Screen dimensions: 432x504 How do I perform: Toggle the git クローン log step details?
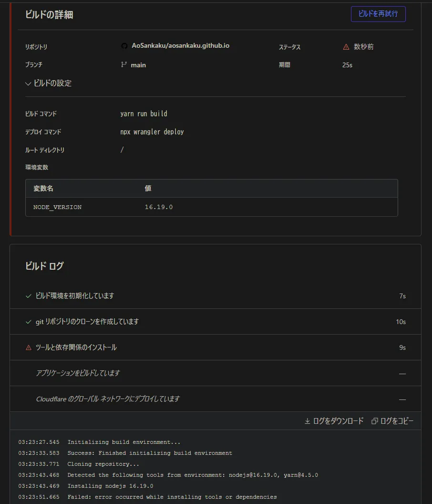click(x=215, y=321)
